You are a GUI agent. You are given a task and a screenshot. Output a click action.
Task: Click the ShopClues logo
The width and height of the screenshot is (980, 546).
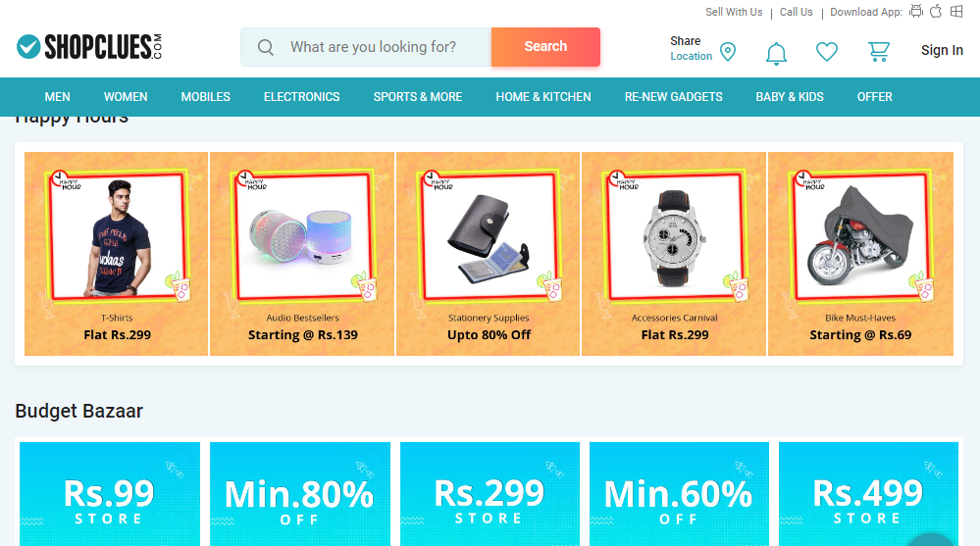[89, 47]
